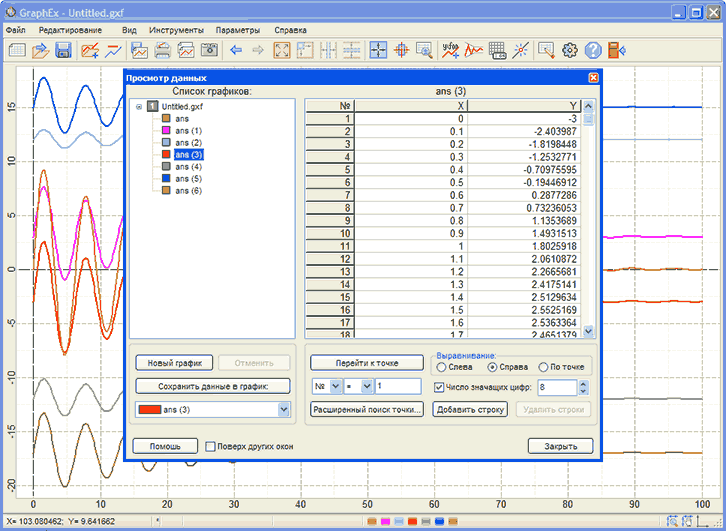Image resolution: width=726 pixels, height=531 pixels.
Task: Uncheck 'Число значащих цифр' checkbox
Action: click(440, 387)
